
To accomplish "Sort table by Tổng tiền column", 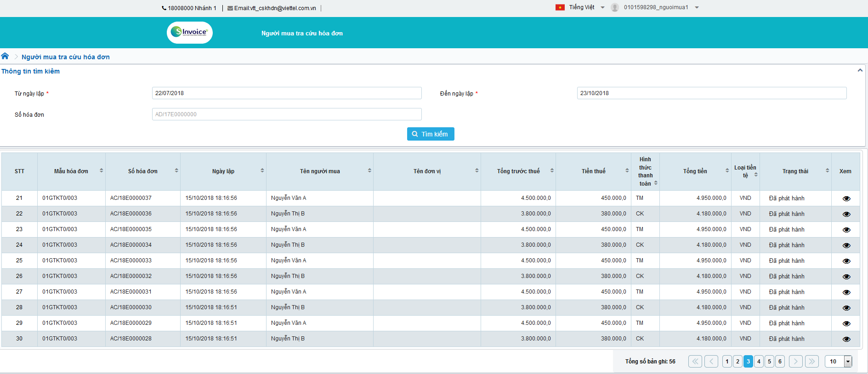I will click(x=727, y=170).
